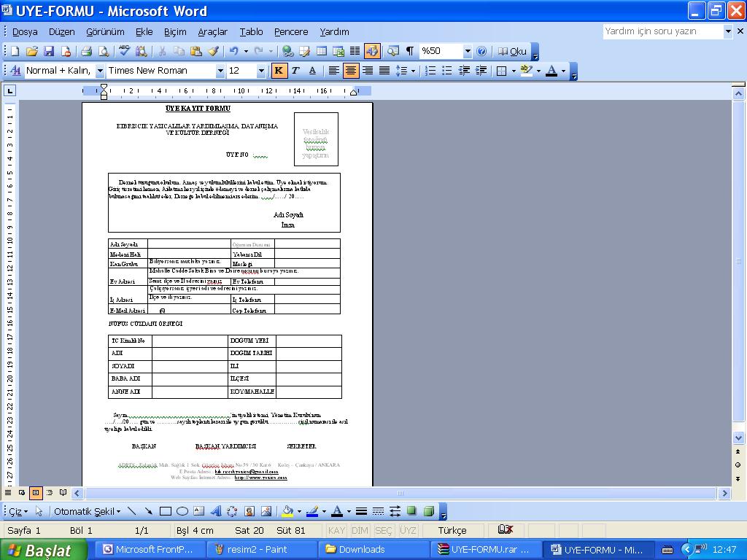
Task: Toggle Bold with the K button
Action: point(279,71)
